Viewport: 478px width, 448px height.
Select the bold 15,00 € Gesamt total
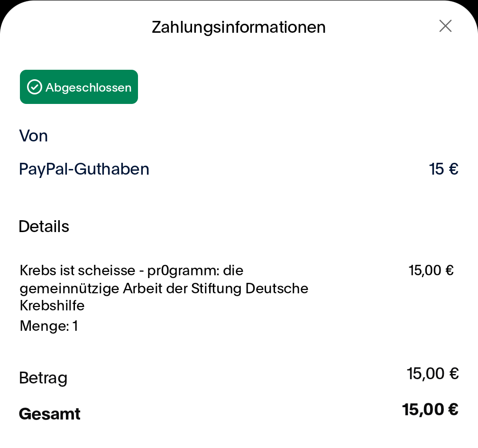[x=430, y=409]
